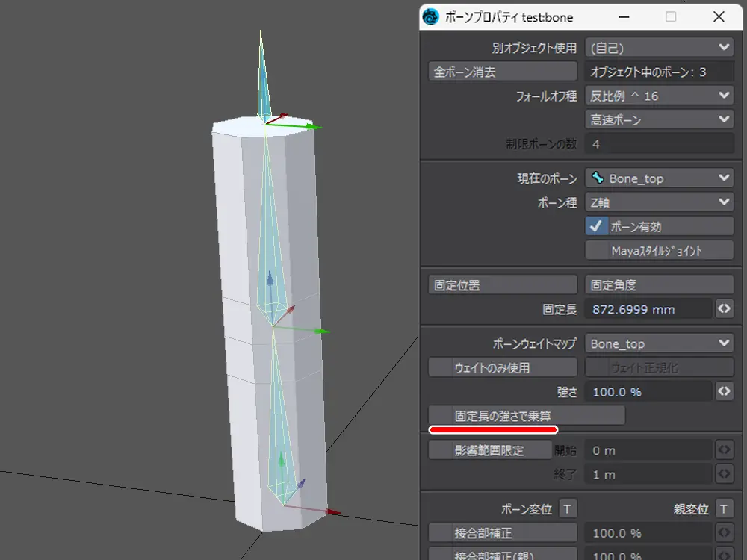747x560 pixels.
Task: Toggle the 影響範囲限定 option
Action: click(489, 450)
